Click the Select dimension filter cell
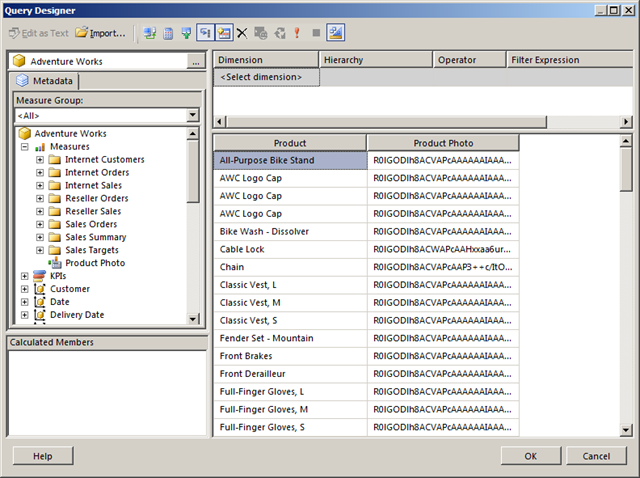This screenshot has height=478, width=640. (267, 77)
